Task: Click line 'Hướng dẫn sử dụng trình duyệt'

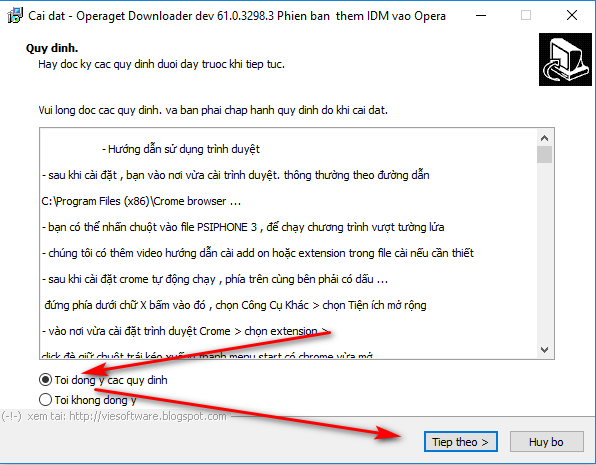Action: [x=181, y=149]
